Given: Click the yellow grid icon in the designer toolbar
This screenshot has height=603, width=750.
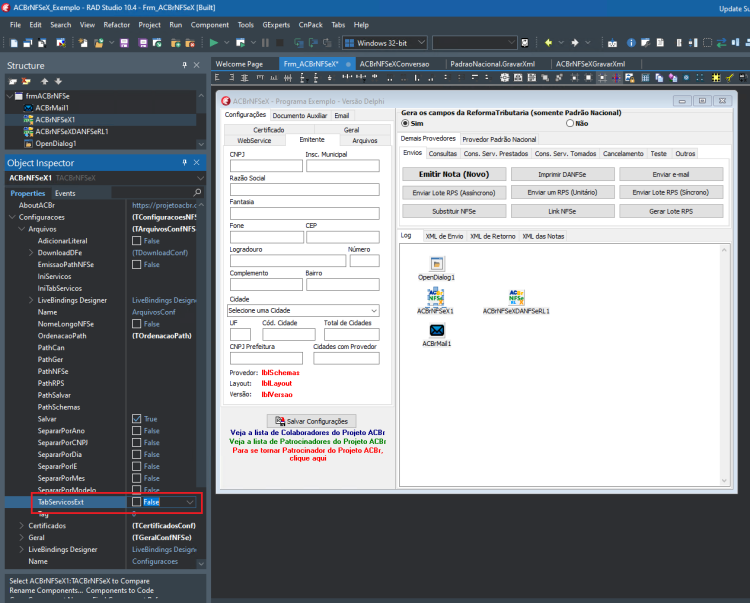Looking at the screenshot, I should coord(716,77).
